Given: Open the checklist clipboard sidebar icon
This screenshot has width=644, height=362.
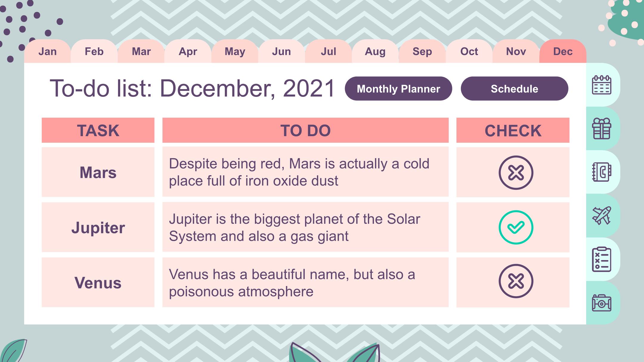Looking at the screenshot, I should (x=601, y=259).
